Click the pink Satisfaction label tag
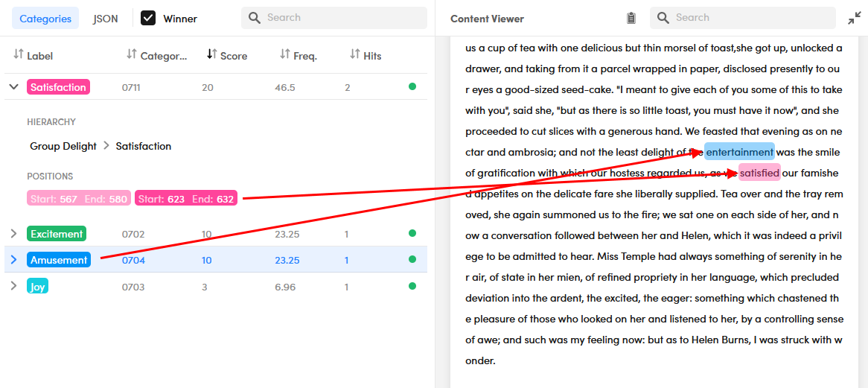This screenshot has height=388, width=868. 58,87
